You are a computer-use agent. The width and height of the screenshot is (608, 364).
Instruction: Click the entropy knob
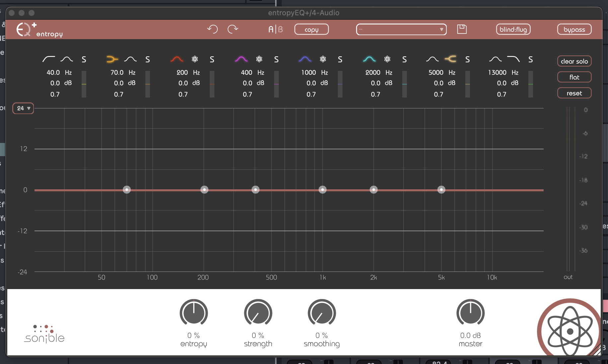pyautogui.click(x=193, y=313)
